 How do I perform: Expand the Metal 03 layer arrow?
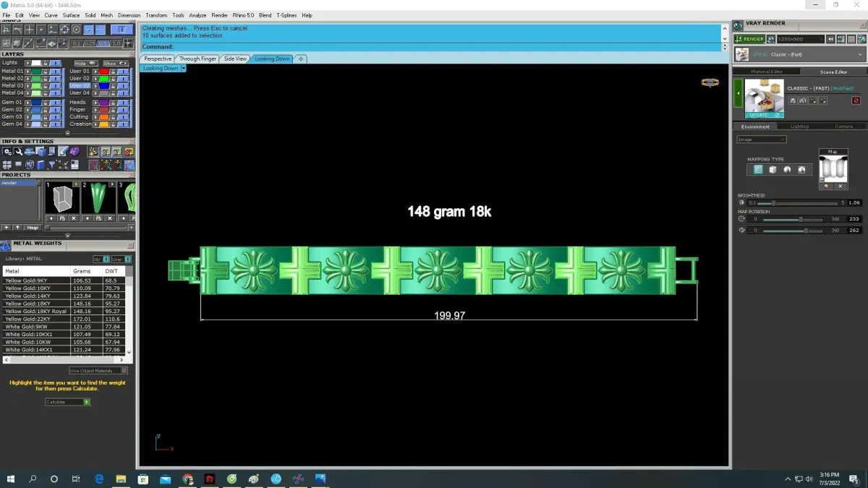click(x=27, y=86)
